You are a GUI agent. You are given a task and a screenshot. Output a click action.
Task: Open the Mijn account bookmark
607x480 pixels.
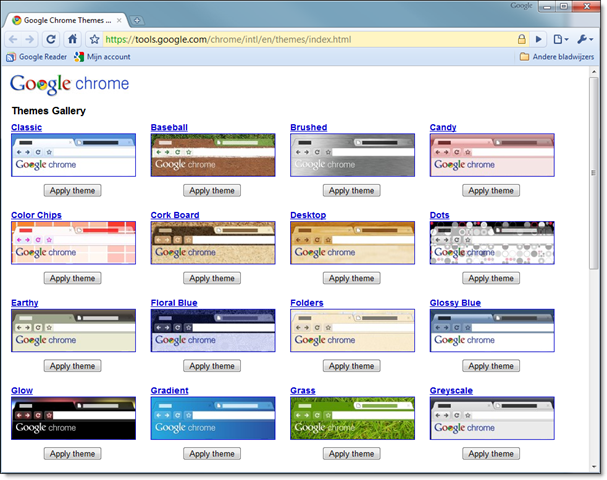click(x=103, y=57)
